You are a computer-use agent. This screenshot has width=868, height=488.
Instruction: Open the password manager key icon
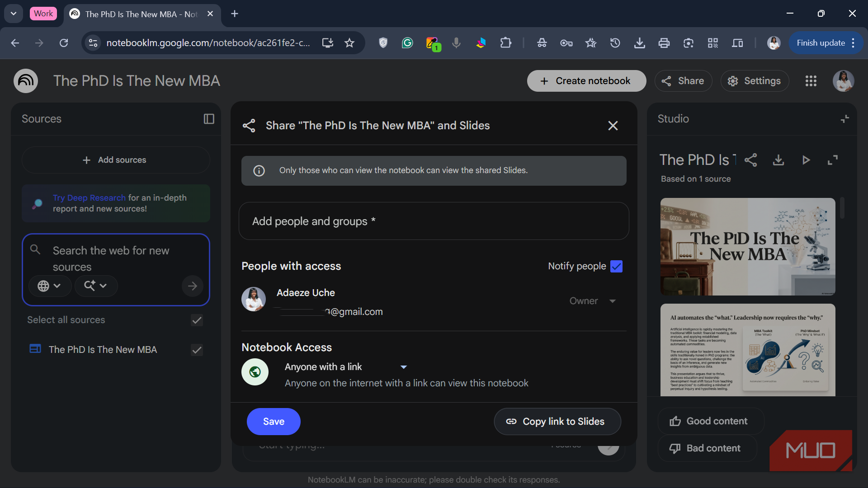(x=566, y=43)
